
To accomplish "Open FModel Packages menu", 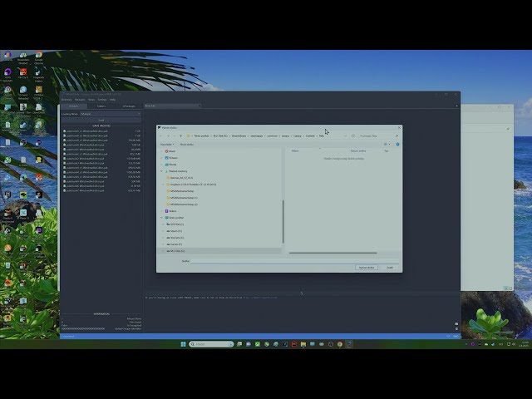I will coord(80,100).
